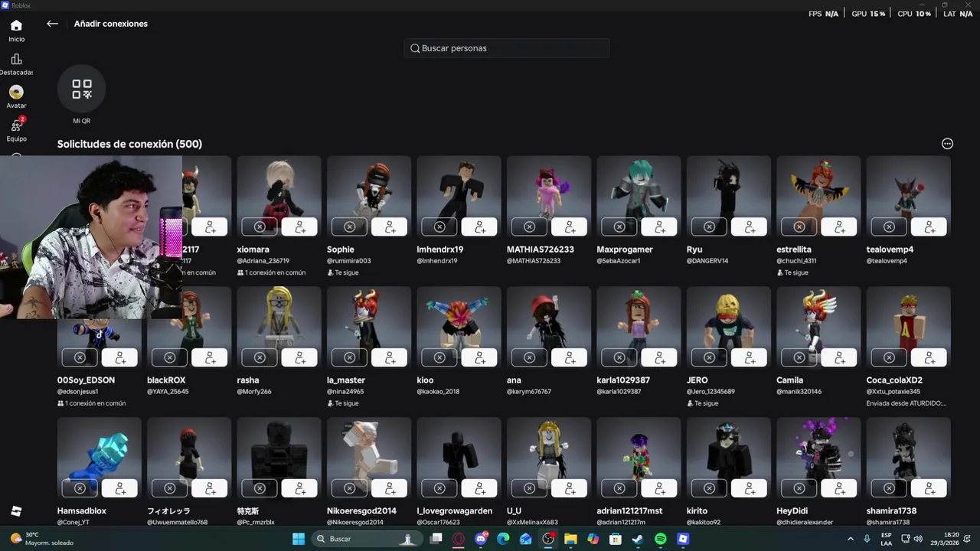
Task: Decline la_master's connection request
Action: point(350,357)
